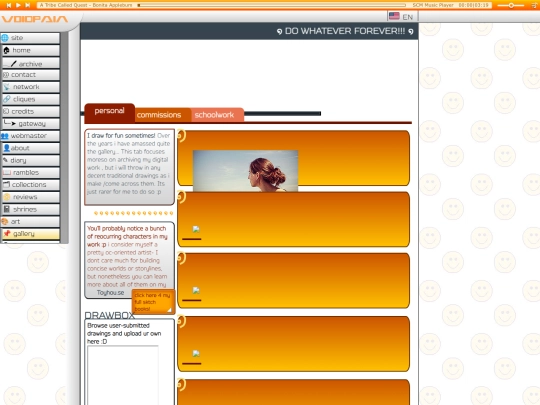The image size is (540, 405).
Task: Click the song time counter readout
Action: 473,5
